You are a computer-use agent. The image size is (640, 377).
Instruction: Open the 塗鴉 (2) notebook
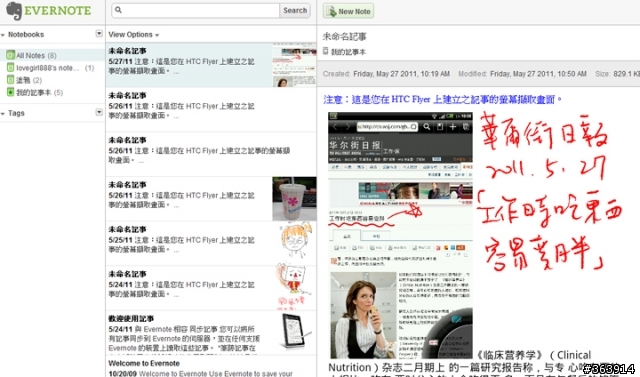(x=52, y=80)
